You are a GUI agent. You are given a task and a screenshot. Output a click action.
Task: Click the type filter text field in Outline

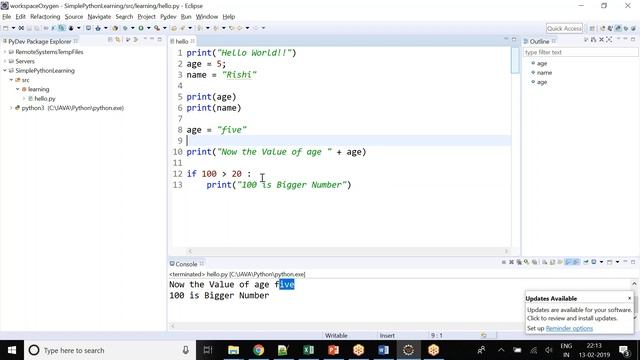[580, 52]
